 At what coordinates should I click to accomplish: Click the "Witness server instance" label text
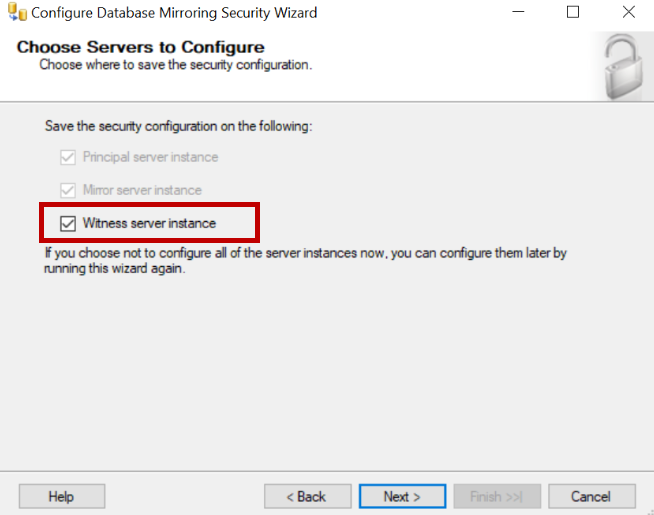[149, 223]
